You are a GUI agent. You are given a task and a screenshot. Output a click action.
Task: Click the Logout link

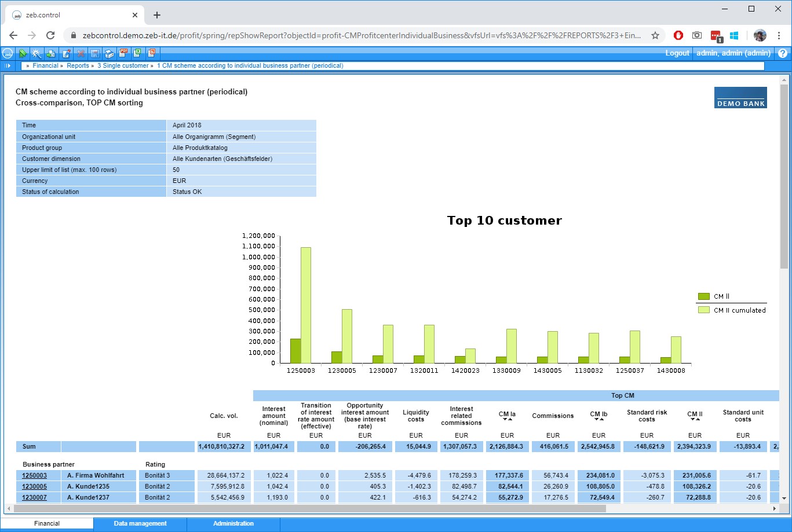[x=677, y=53]
